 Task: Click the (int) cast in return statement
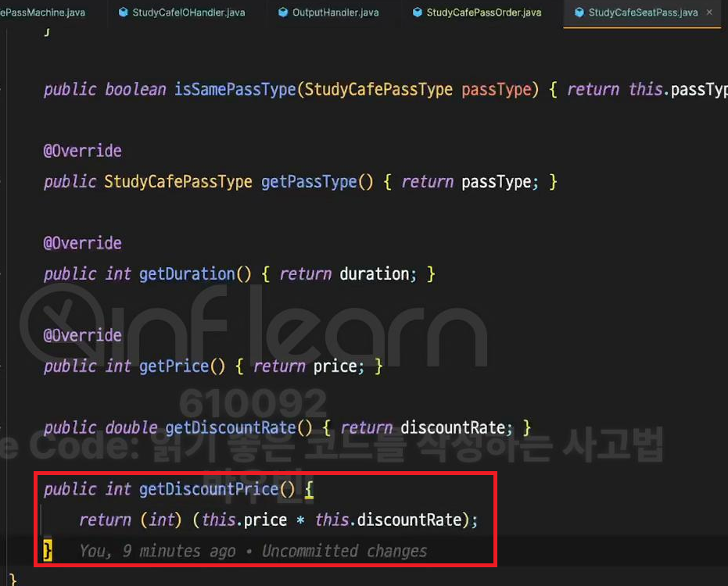click(x=162, y=520)
